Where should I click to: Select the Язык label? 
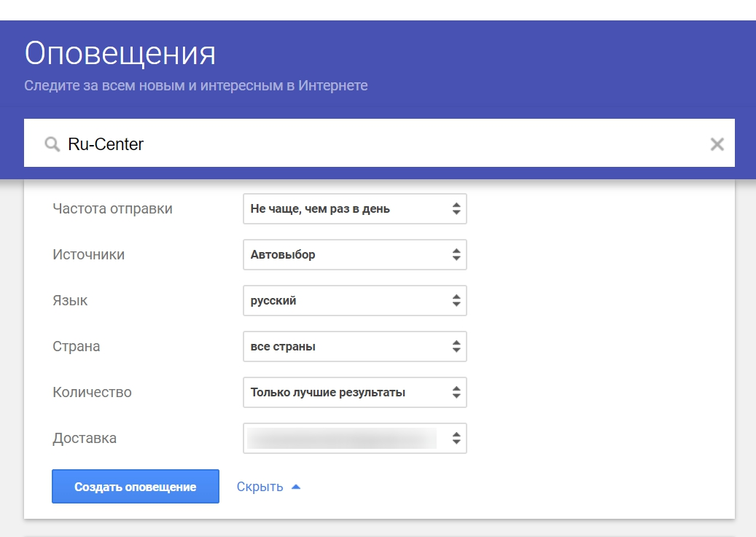(70, 301)
